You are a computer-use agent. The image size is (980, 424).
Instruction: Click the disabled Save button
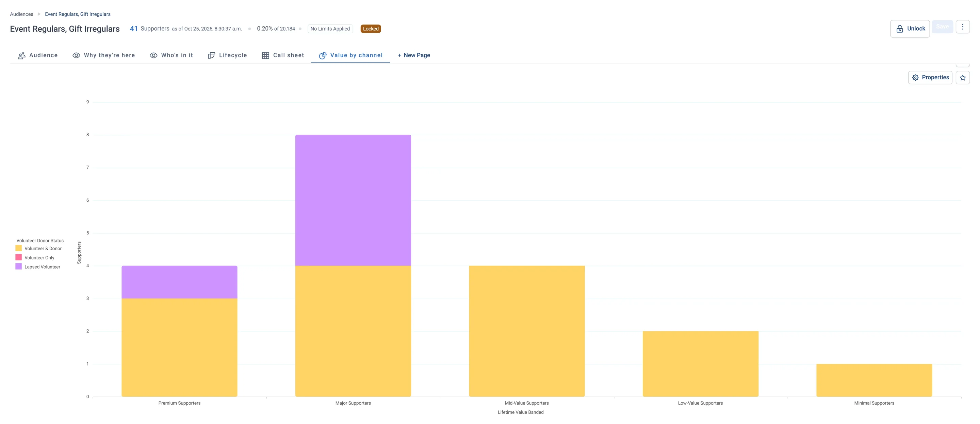coord(942,27)
